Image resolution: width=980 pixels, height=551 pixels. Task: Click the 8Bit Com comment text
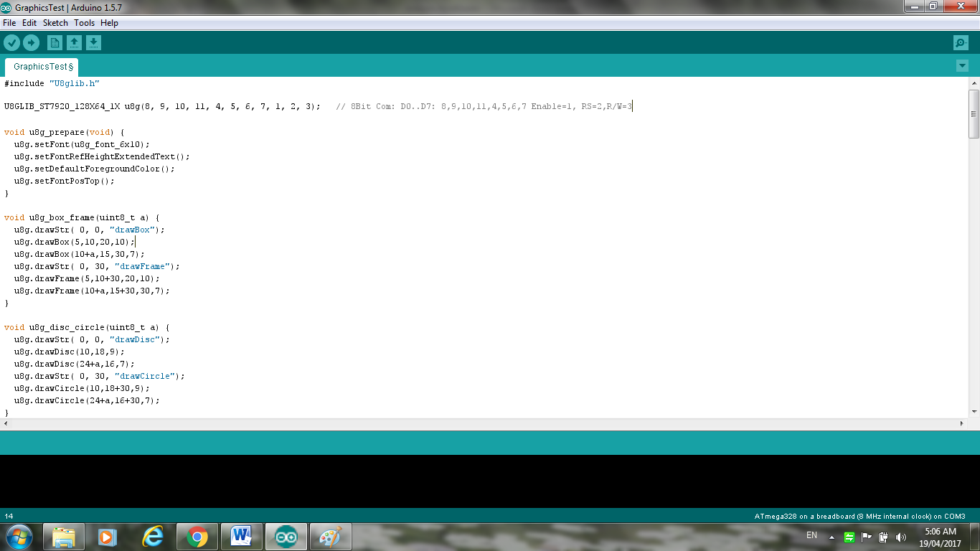484,107
